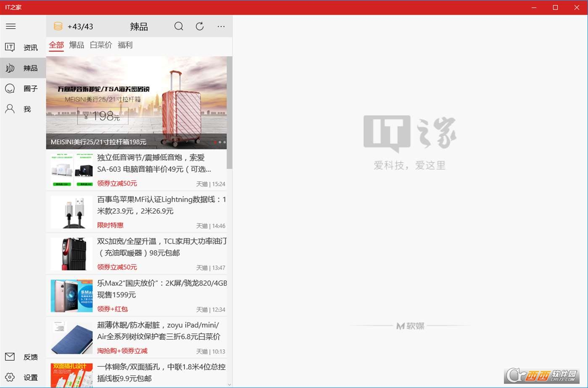Click the 天猫 | 15:24 timestamp
Image resolution: width=588 pixels, height=388 pixels.
click(211, 184)
